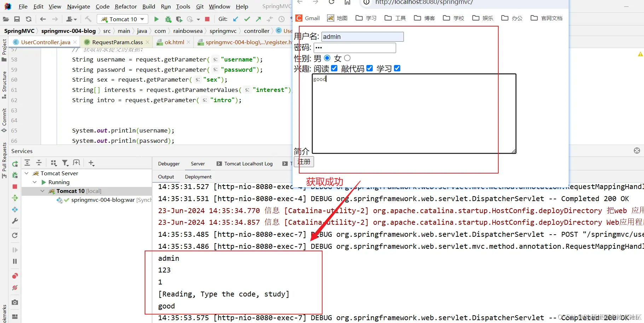Click Git update project blue arrow
This screenshot has height=323, width=644.
pos(236,19)
